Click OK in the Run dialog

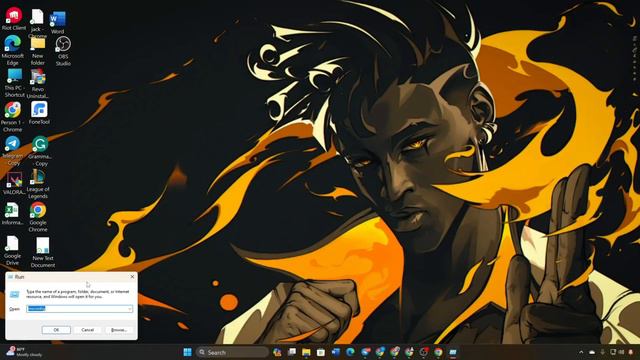tap(56, 330)
